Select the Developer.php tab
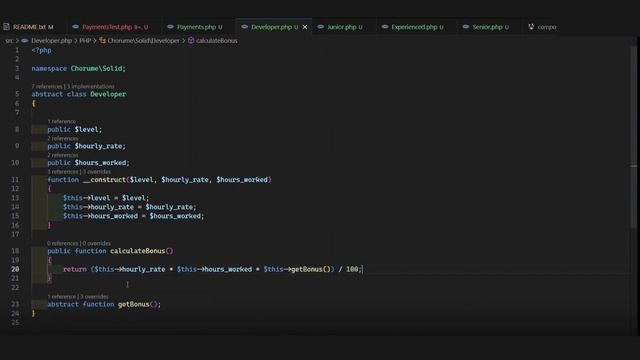 [274, 27]
